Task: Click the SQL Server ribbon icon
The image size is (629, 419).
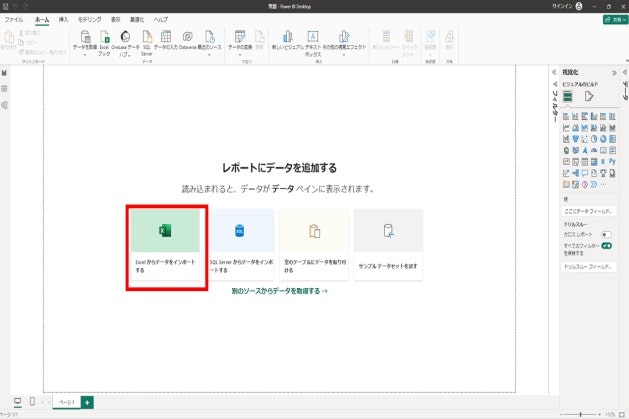Action: 147,37
